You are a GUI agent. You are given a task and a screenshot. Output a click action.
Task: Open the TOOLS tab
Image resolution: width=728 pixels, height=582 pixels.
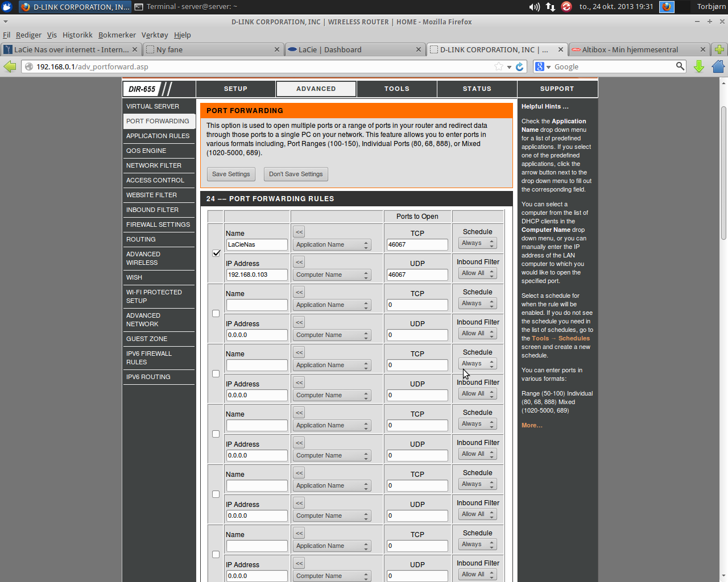pyautogui.click(x=396, y=89)
